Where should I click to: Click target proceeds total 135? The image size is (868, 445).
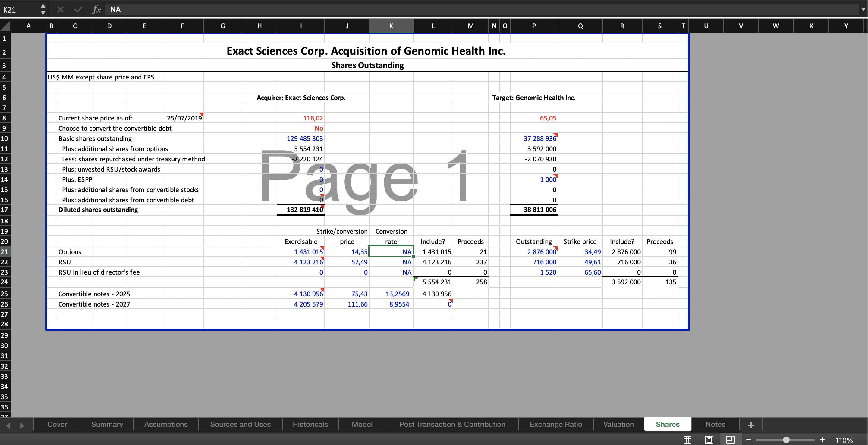[x=659, y=282]
